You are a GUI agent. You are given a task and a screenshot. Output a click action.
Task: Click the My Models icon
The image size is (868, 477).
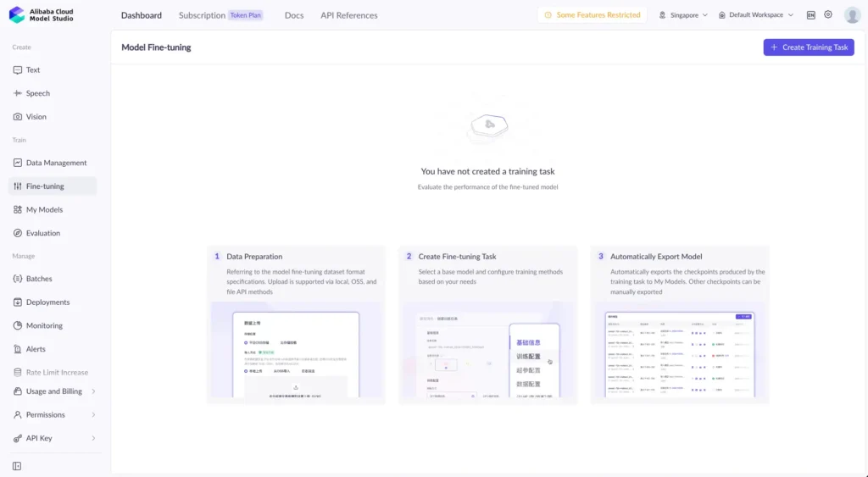click(x=18, y=210)
